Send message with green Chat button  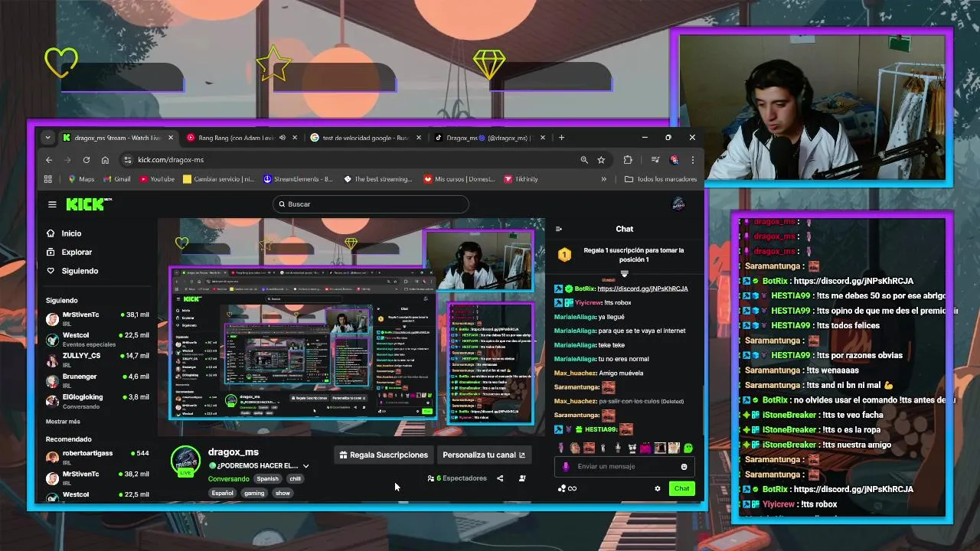pos(681,488)
